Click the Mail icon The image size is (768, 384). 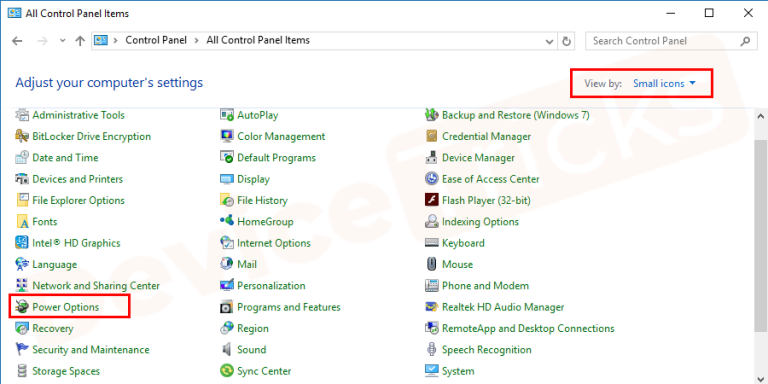227,264
